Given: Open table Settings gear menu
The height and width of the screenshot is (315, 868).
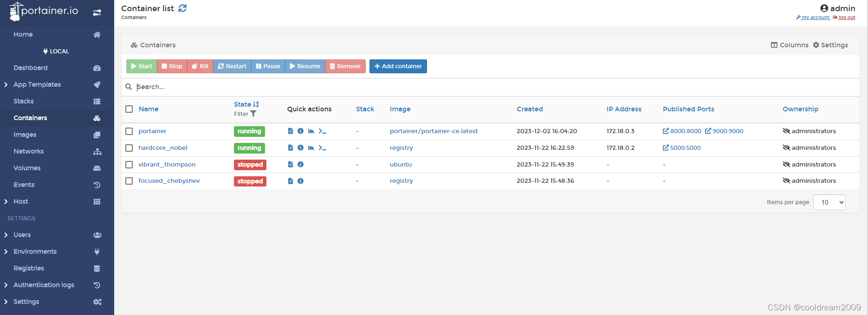Looking at the screenshot, I should tap(830, 45).
